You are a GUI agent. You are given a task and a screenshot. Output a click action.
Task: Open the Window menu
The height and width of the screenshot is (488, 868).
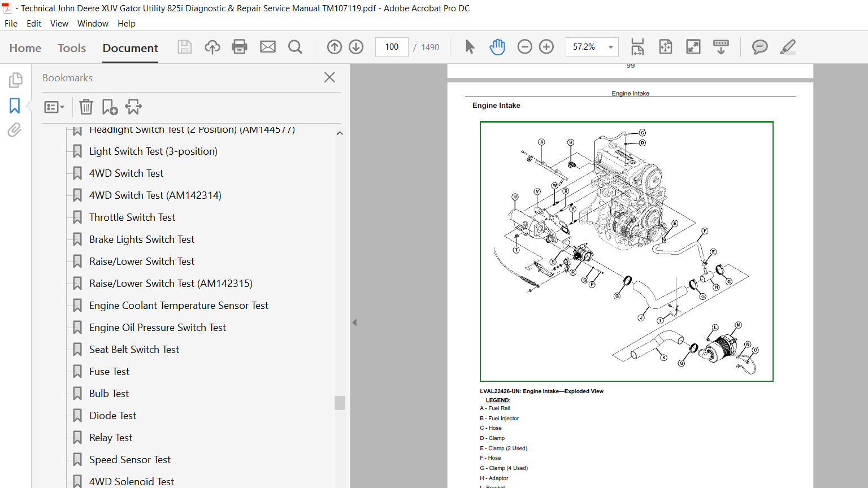(x=93, y=24)
